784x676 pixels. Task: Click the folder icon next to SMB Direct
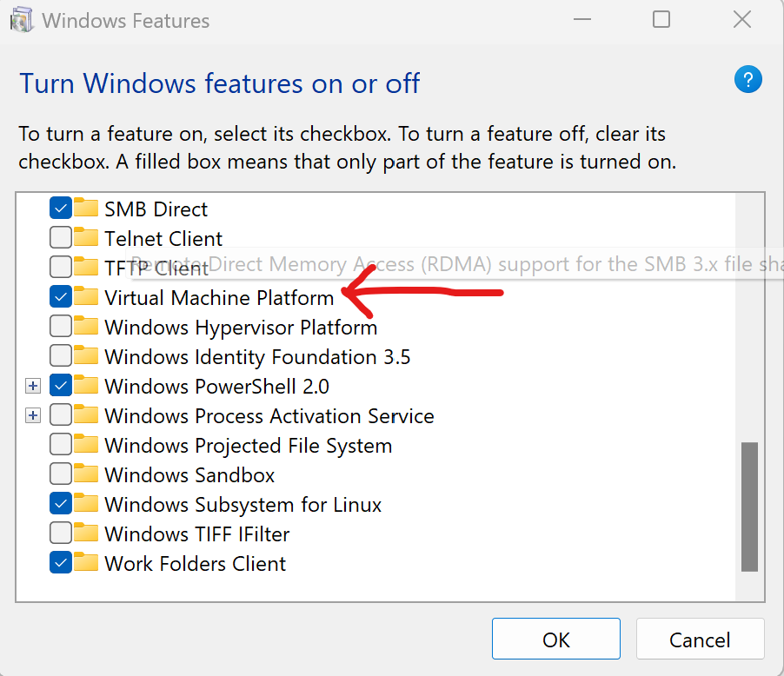(x=86, y=209)
